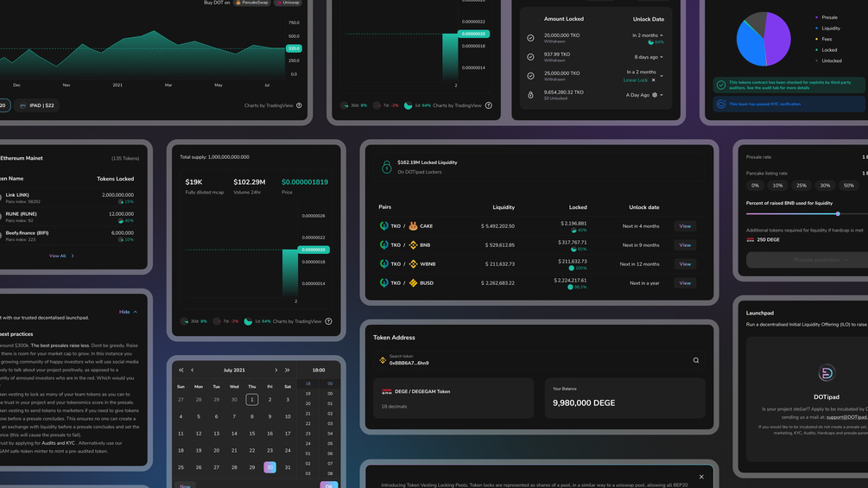
Task: Click Binance chain icon in Search token field
Action: click(x=383, y=360)
